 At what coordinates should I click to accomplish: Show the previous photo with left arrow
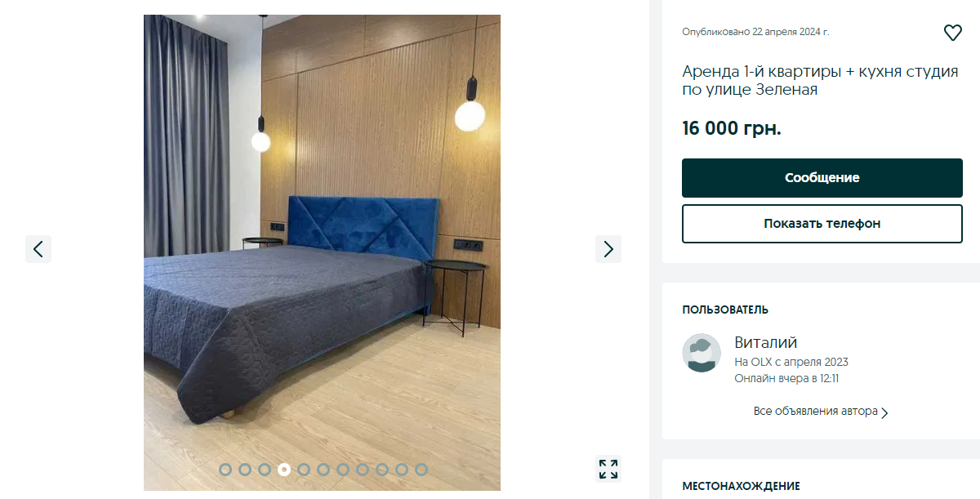click(38, 249)
